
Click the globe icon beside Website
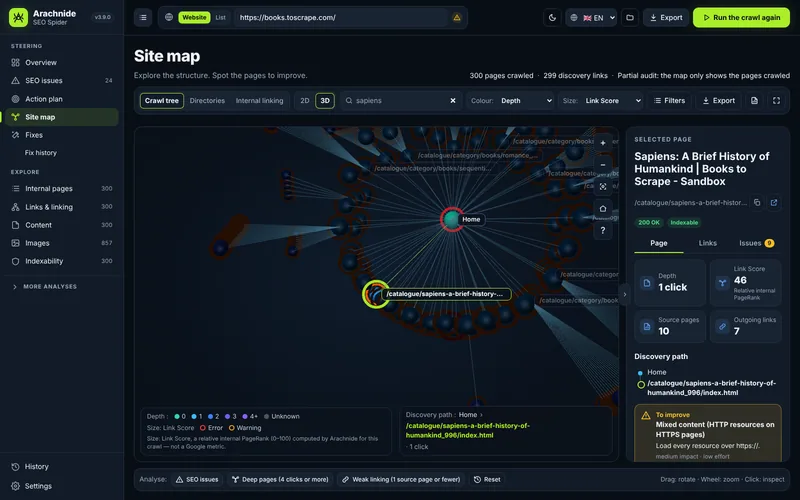168,17
